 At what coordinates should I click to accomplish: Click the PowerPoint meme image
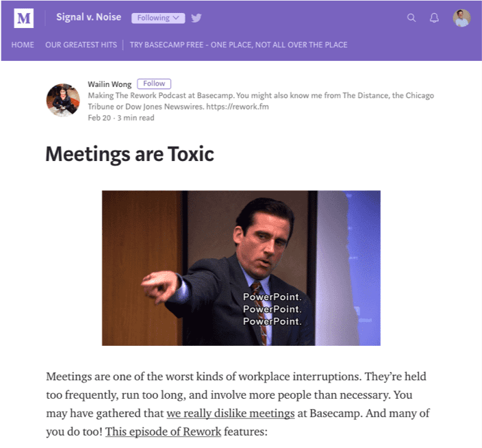pyautogui.click(x=241, y=268)
